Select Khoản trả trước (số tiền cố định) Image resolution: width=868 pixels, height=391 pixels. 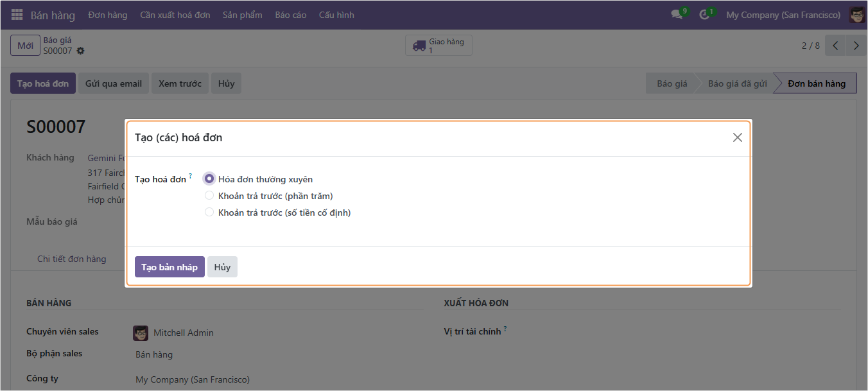[x=209, y=213]
